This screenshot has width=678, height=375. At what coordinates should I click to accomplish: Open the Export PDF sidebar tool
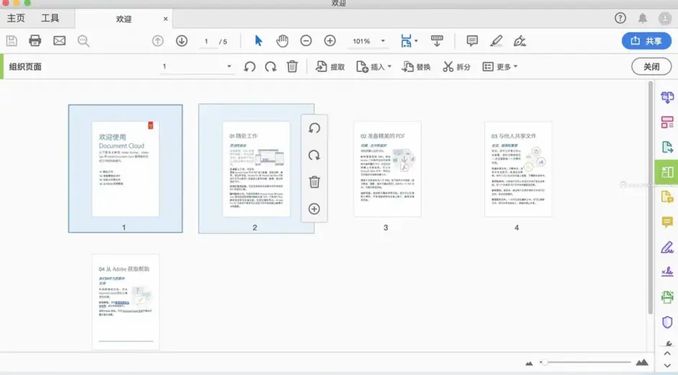(x=667, y=147)
